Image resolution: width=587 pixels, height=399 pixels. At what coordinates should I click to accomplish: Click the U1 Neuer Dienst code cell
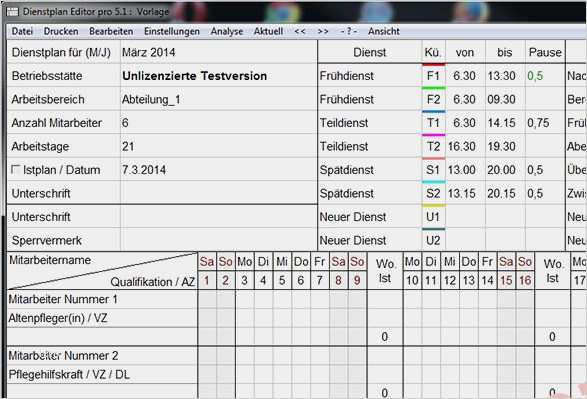tap(434, 217)
